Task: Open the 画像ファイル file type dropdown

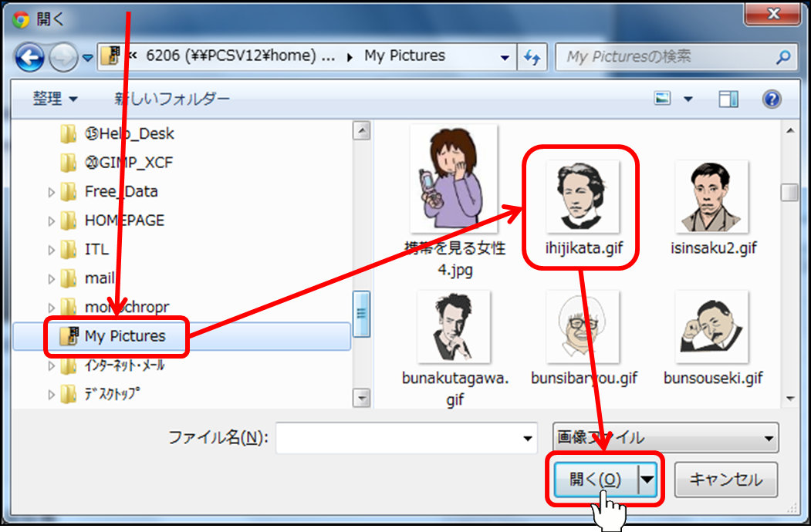Action: coord(665,438)
